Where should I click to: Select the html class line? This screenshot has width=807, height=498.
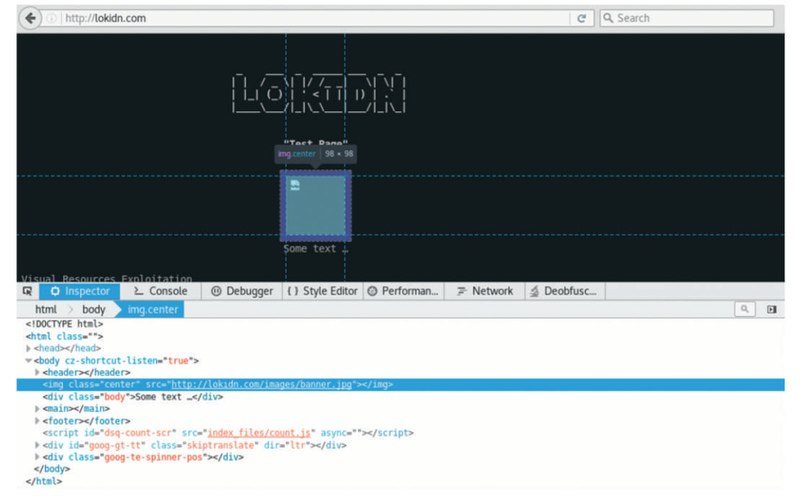(64, 336)
